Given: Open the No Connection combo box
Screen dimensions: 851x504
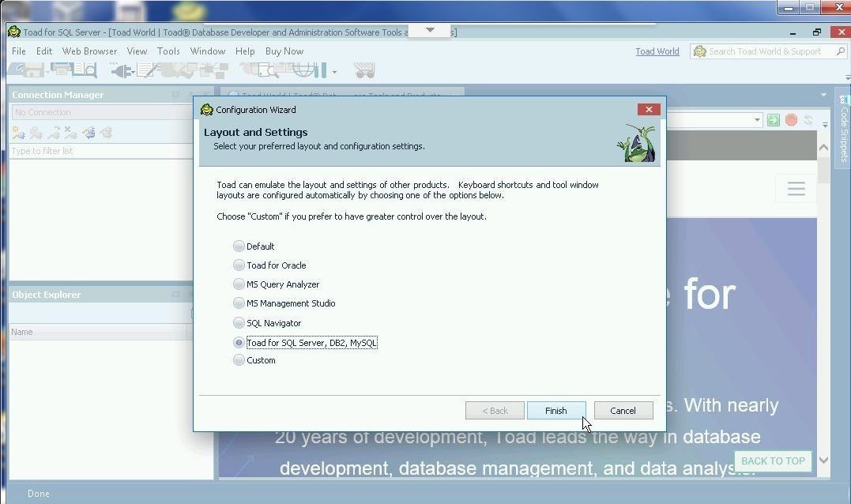Looking at the screenshot, I should pyautogui.click(x=102, y=112).
